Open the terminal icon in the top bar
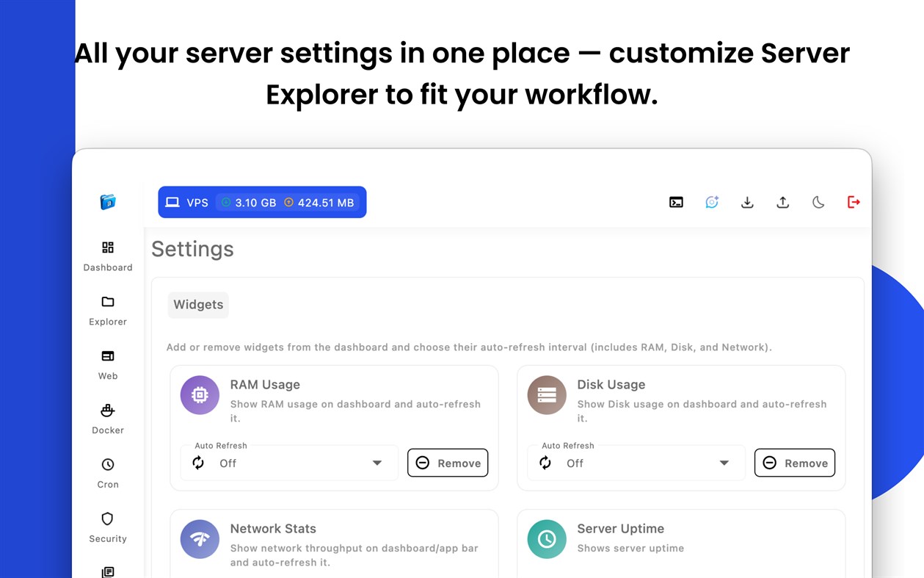Image resolution: width=924 pixels, height=578 pixels. [676, 202]
